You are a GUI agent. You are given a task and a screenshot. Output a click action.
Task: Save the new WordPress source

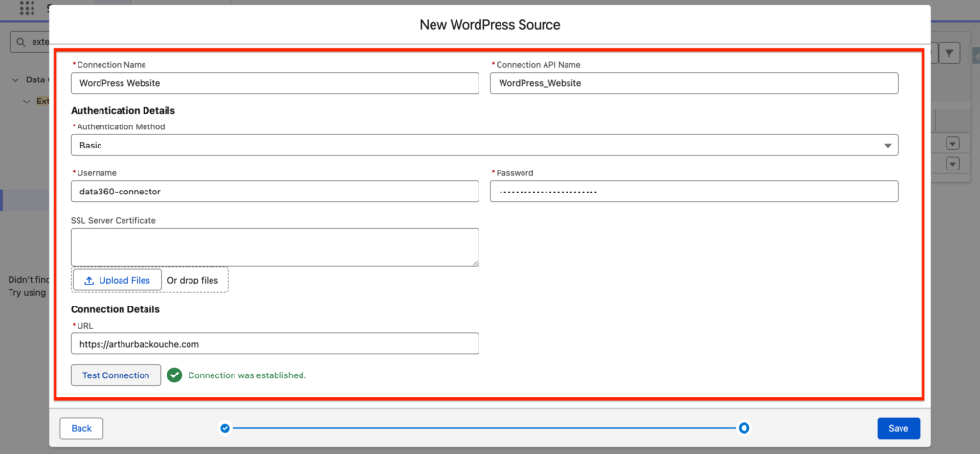898,428
